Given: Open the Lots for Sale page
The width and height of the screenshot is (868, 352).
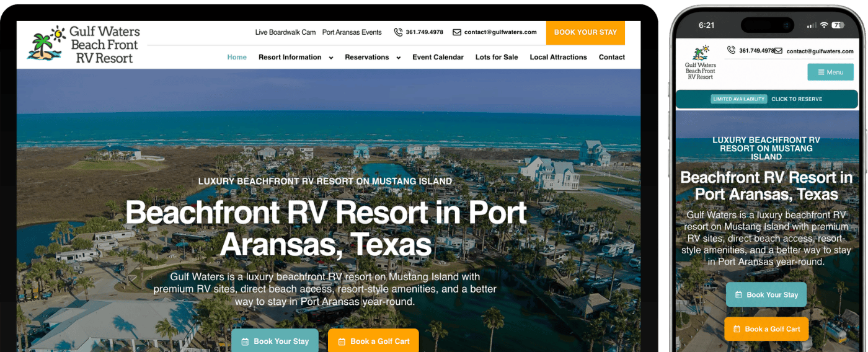Looking at the screenshot, I should (x=497, y=57).
